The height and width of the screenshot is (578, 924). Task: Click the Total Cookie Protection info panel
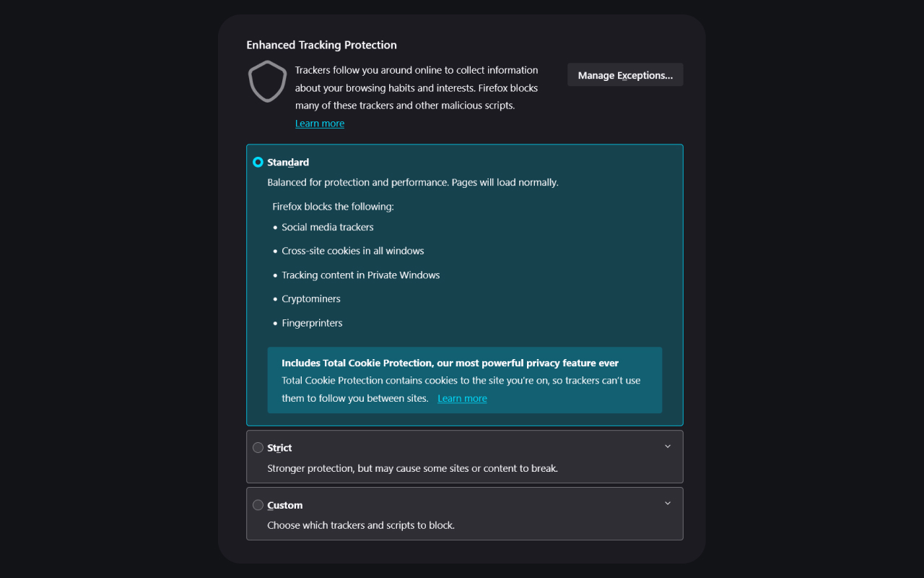(x=464, y=380)
